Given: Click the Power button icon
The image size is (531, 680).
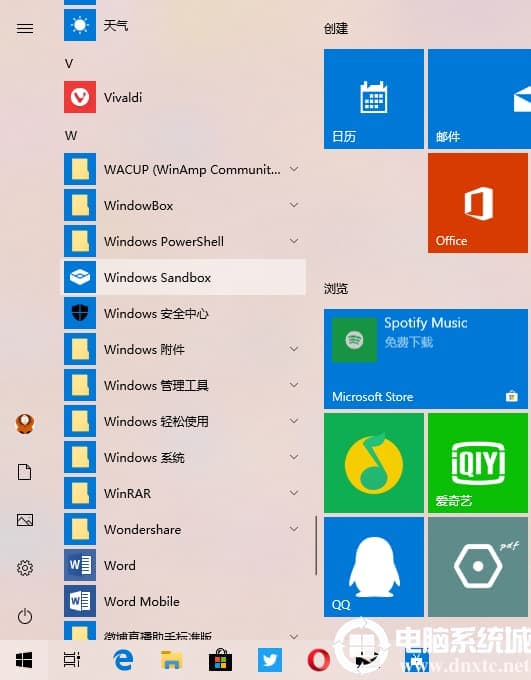Looking at the screenshot, I should click(25, 616).
